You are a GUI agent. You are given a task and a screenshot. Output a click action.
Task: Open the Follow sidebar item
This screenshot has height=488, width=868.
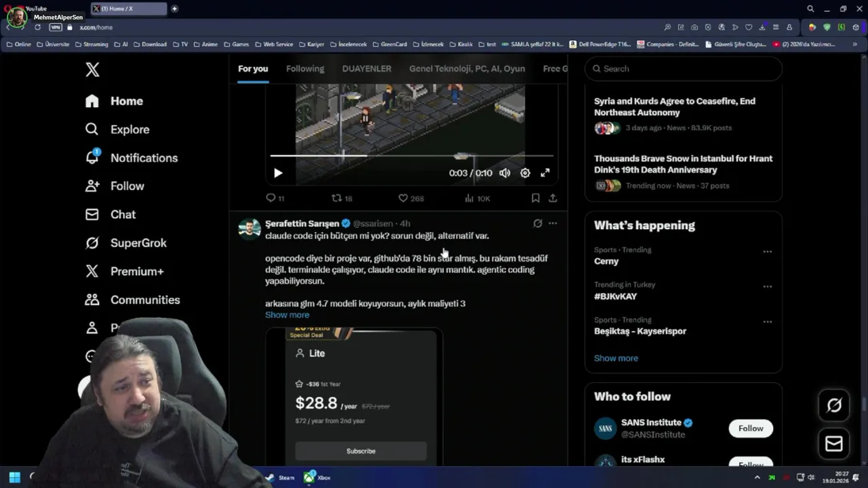tap(114, 186)
